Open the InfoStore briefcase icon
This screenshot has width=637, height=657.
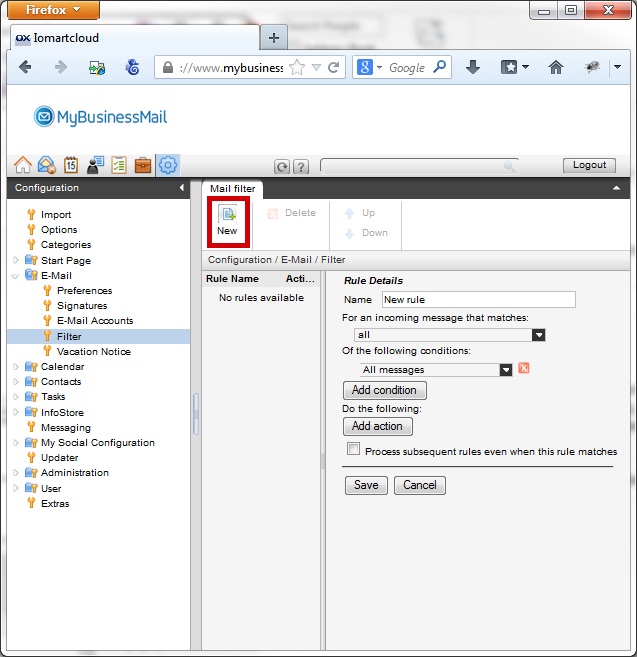(x=143, y=165)
